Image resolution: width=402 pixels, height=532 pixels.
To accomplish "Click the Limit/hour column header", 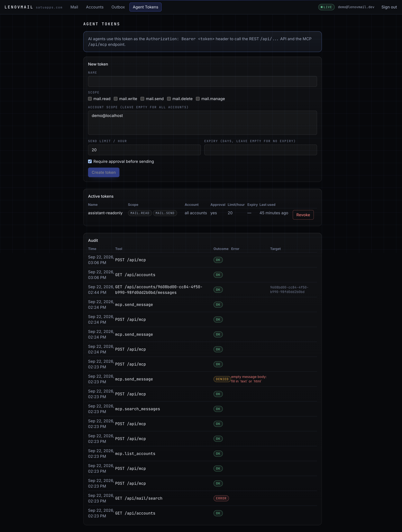I will (236, 205).
